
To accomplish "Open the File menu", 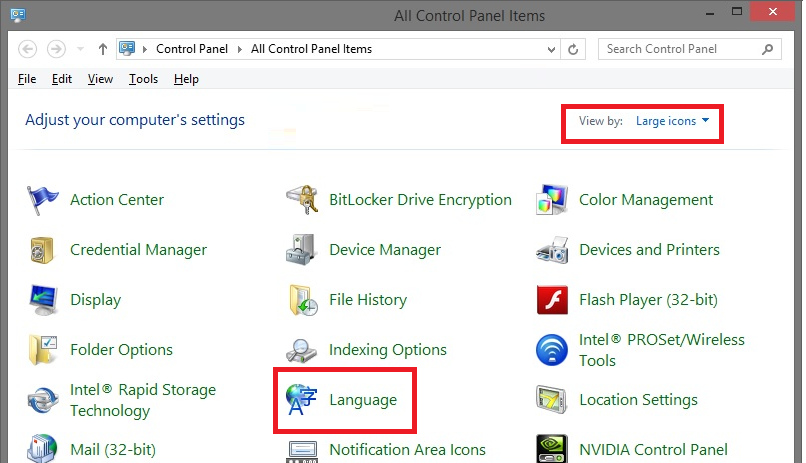I will [27, 79].
